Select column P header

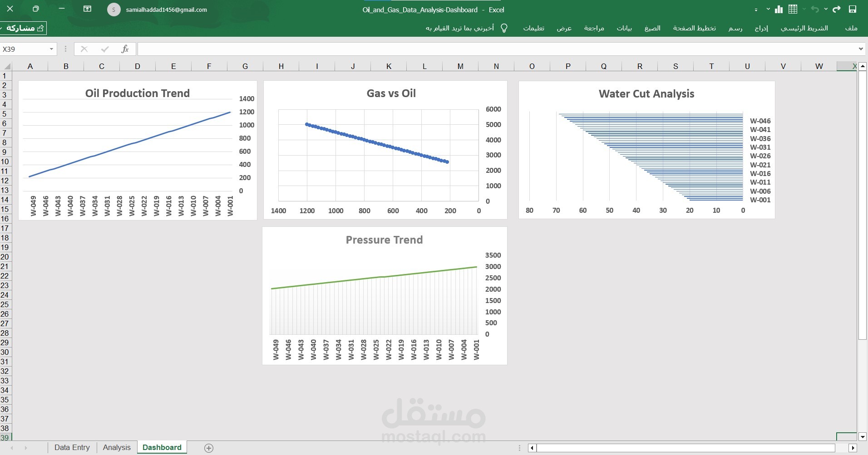pos(568,66)
